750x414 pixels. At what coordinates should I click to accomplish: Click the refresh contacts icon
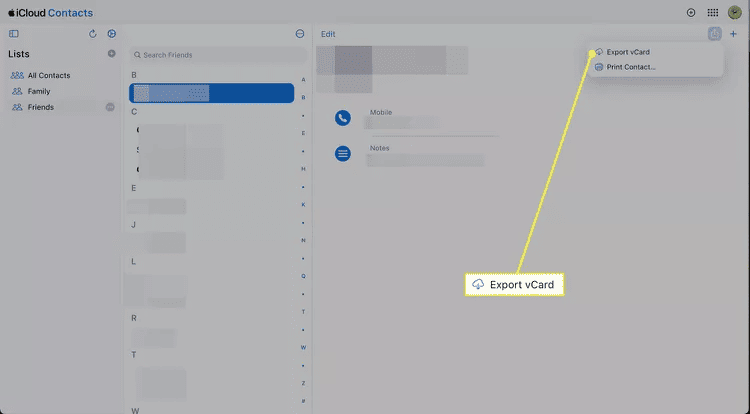(x=93, y=33)
